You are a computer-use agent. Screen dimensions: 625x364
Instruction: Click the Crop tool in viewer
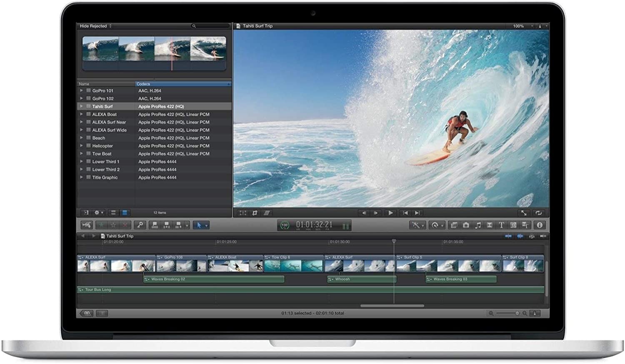pos(255,213)
